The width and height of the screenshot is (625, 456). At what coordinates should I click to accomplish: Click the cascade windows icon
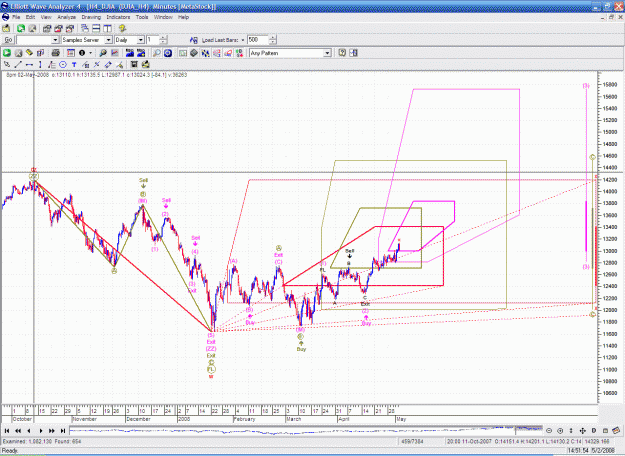pos(85,28)
